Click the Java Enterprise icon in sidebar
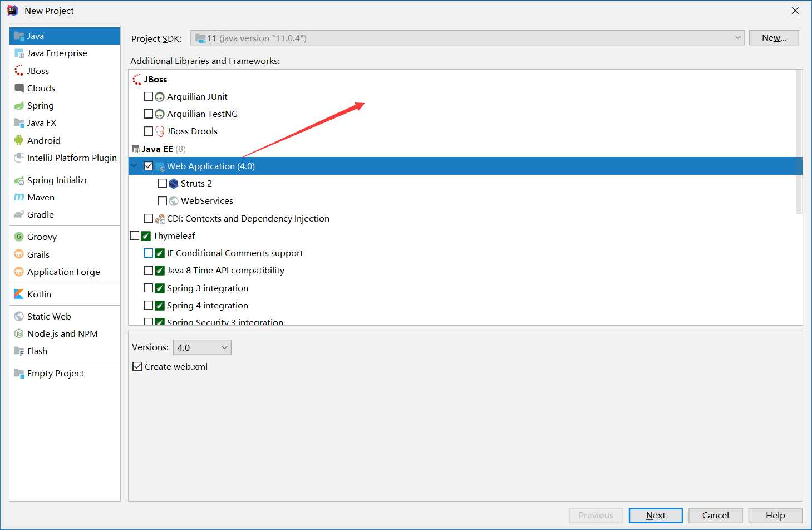The height and width of the screenshot is (530, 812). click(x=19, y=53)
